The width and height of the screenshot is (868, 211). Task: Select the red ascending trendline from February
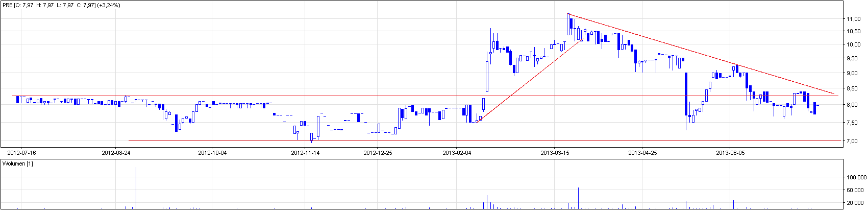[x=529, y=80]
